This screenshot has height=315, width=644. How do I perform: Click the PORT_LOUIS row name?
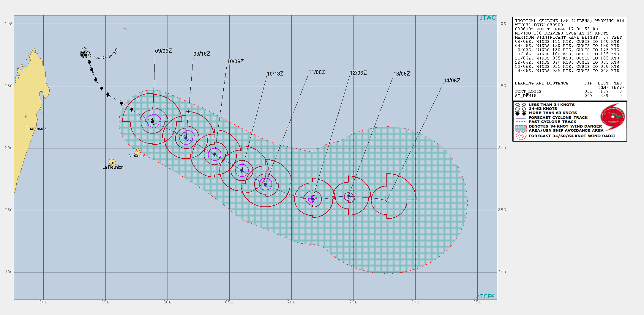(x=528, y=92)
